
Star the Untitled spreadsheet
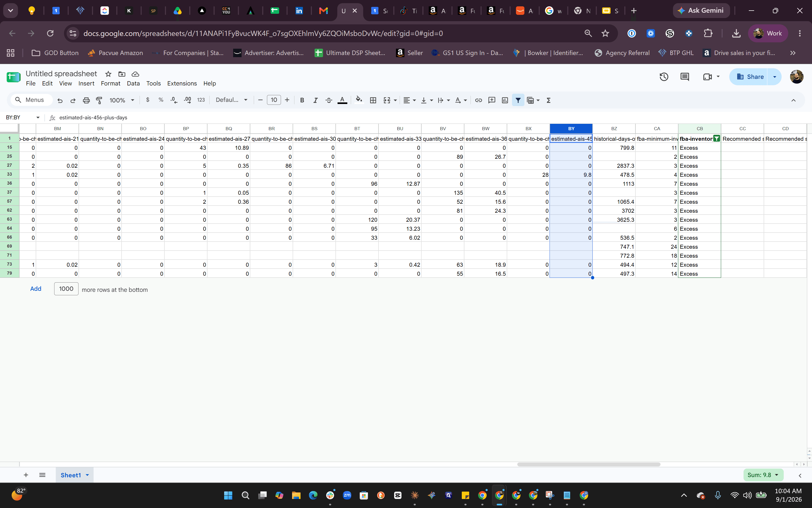coord(108,74)
